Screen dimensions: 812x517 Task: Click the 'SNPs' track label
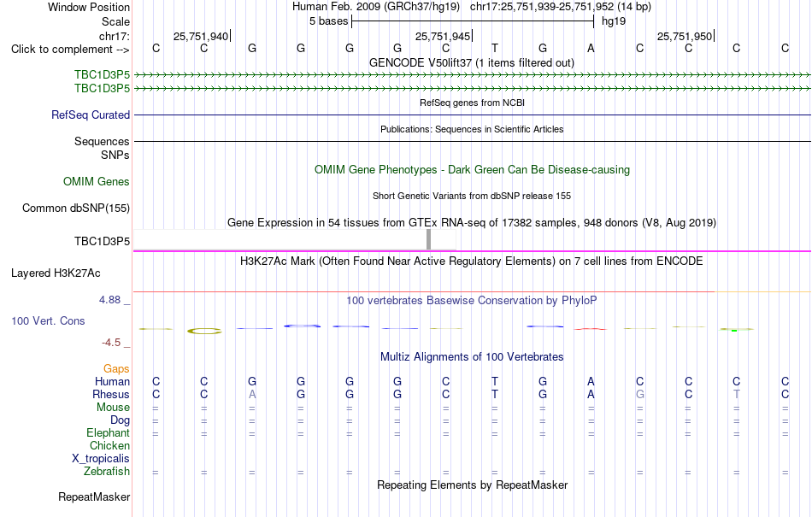pos(115,155)
